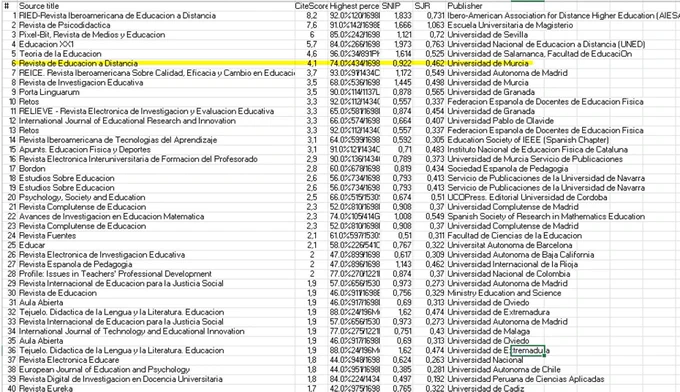Select publisher 'Universidad de Sevilla'

click(x=487, y=35)
